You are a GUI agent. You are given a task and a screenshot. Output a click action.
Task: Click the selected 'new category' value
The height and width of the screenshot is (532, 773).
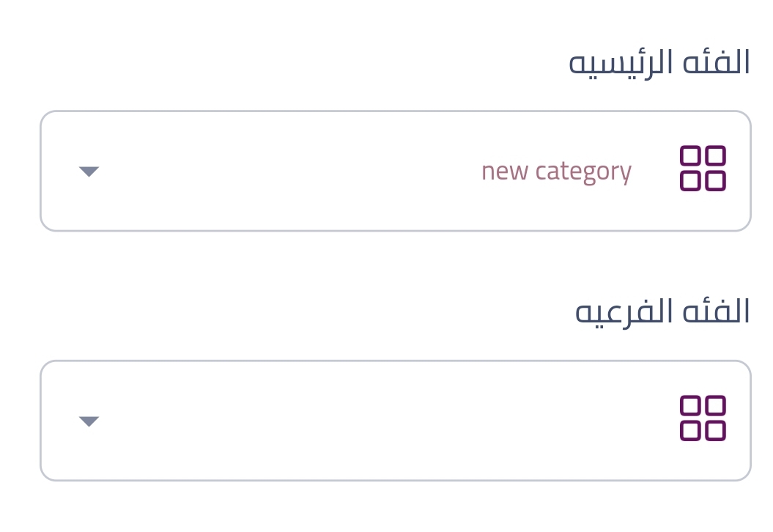[555, 171]
